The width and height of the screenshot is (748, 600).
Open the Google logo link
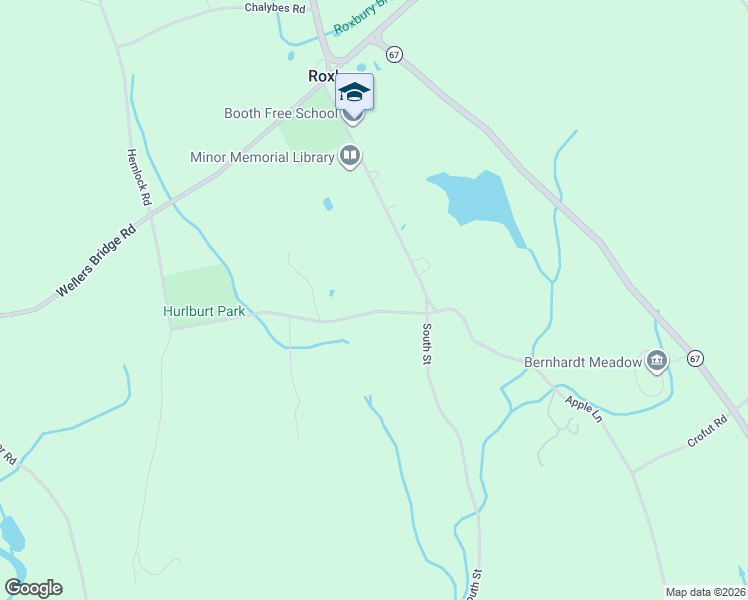click(x=33, y=588)
